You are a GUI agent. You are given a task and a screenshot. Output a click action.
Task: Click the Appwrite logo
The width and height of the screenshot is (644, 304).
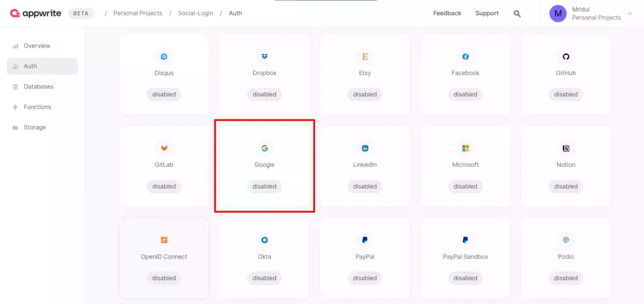36,13
